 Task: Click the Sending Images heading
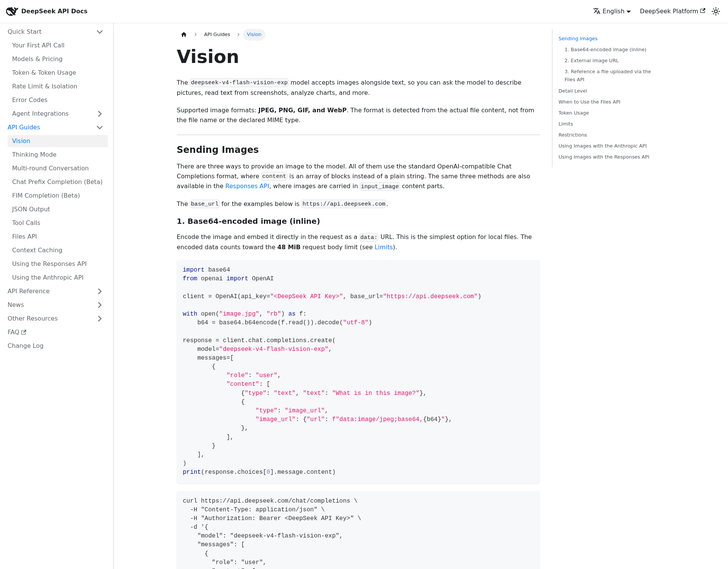click(218, 150)
